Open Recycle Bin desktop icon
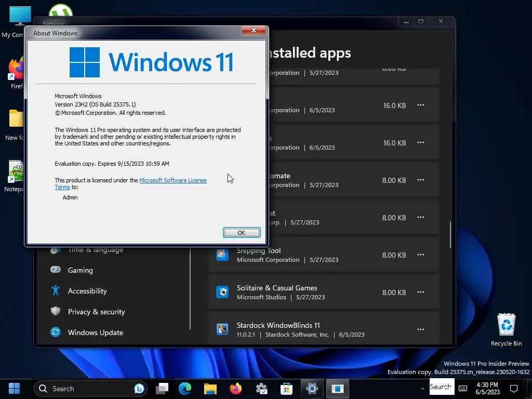 [506, 329]
